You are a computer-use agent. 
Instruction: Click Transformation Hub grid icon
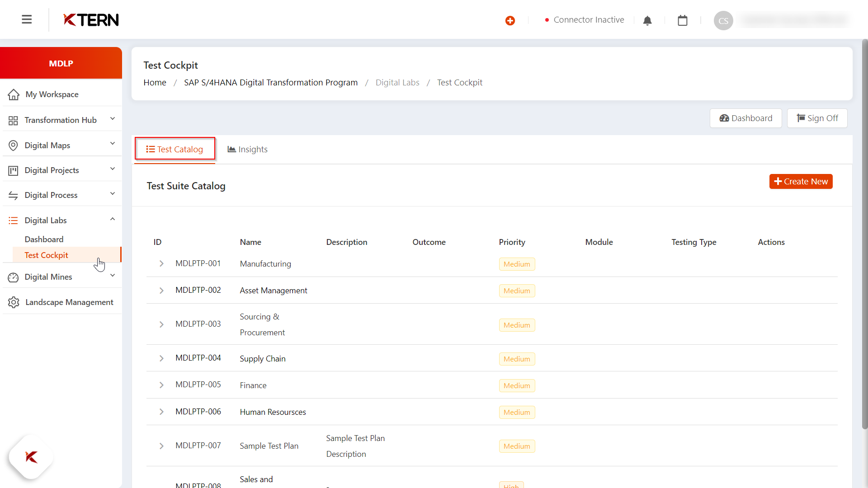coord(13,120)
